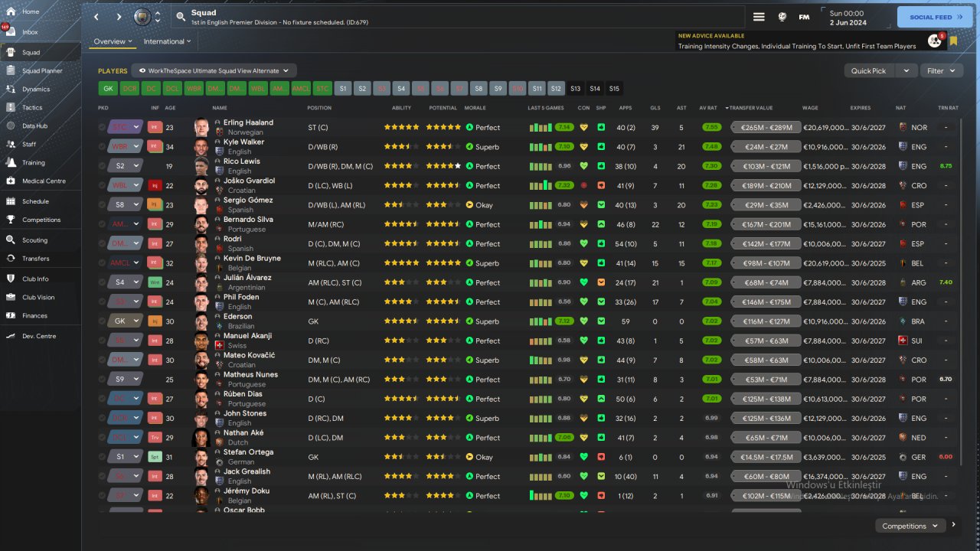Click the Quick Pick button
This screenshot has width=980, height=551.
[x=870, y=70]
